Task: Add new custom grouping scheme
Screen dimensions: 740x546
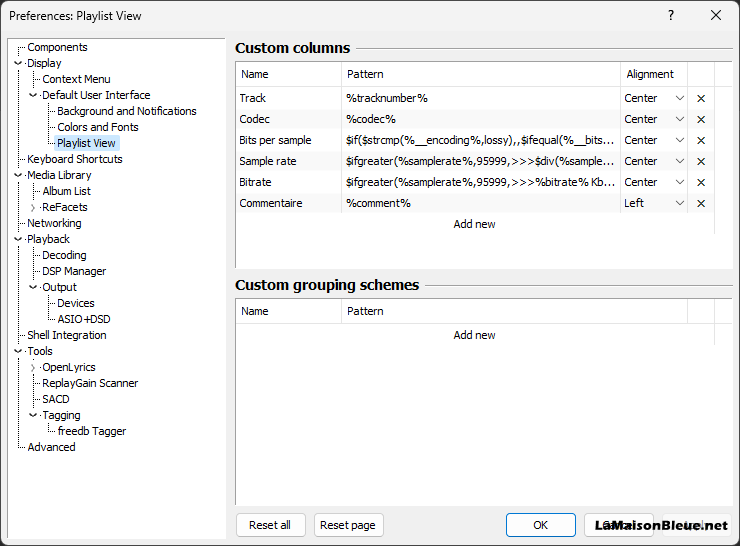Action: point(474,335)
